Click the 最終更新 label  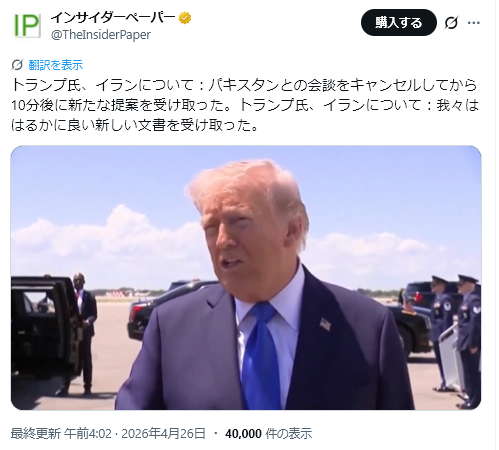click(x=36, y=434)
